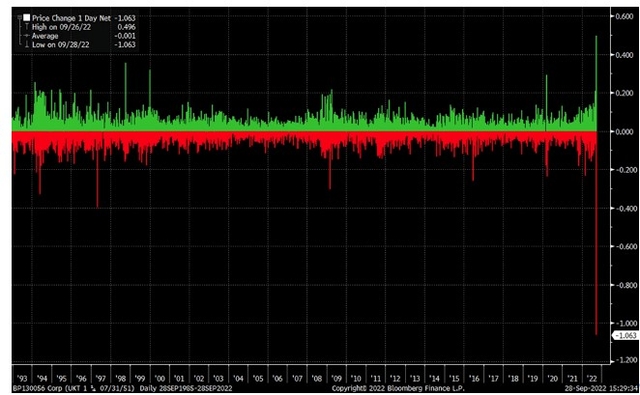Click the -0.001 average value in legend
This screenshot has height=395, width=640.
point(125,36)
